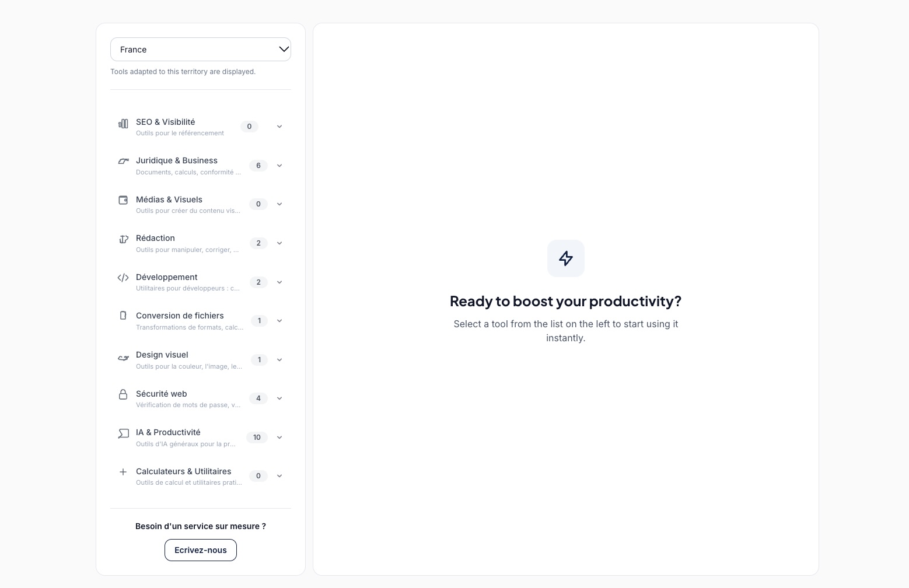909x588 pixels.
Task: Select the IA & Productivité category title
Action: tap(168, 432)
